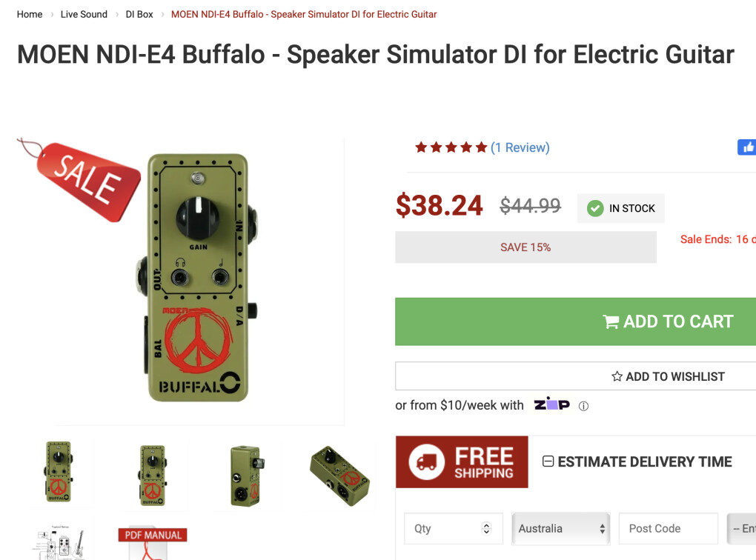Open the PDF manual thumbnail
Viewport: 756px width, 560px height.
[x=153, y=542]
